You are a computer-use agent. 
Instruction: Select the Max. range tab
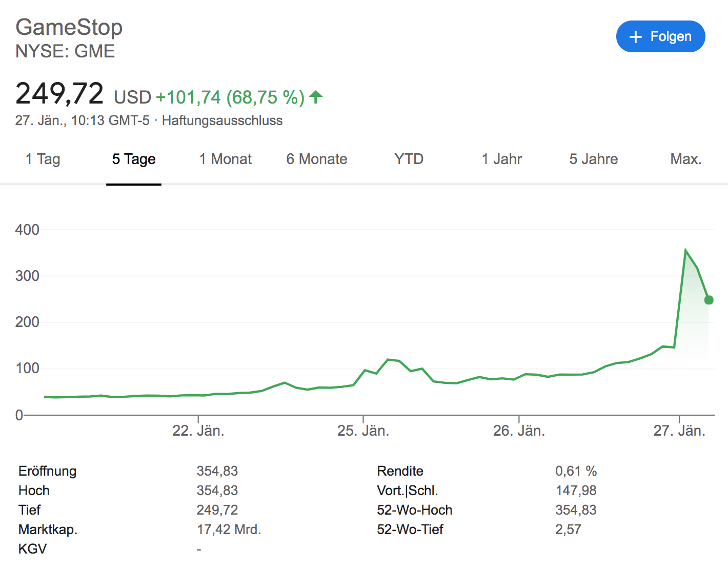pos(685,159)
